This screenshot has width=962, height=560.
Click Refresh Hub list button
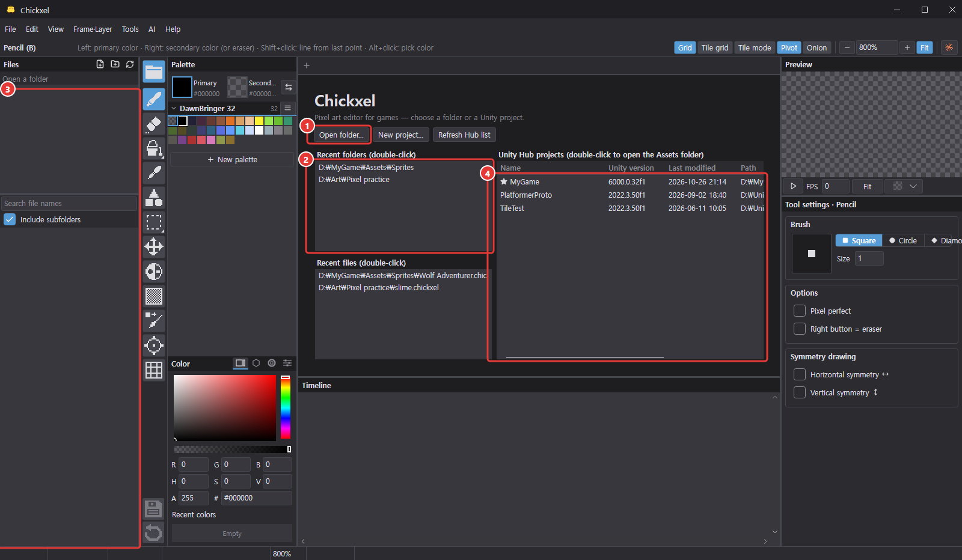[x=464, y=135]
